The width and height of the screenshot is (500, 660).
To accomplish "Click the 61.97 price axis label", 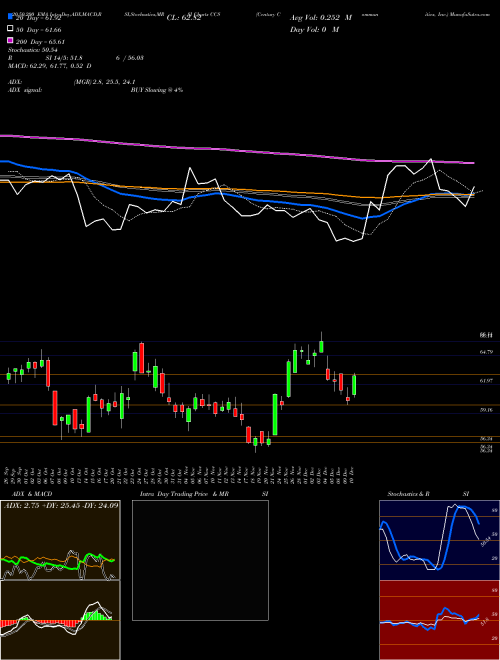I will [486, 381].
